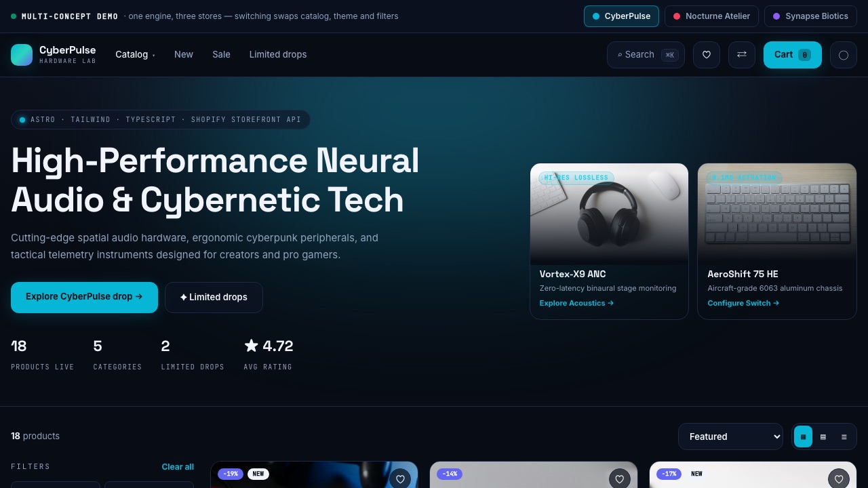Favorite the -19% NEW product card
Screen dimensions: 868x488
(x=400, y=479)
